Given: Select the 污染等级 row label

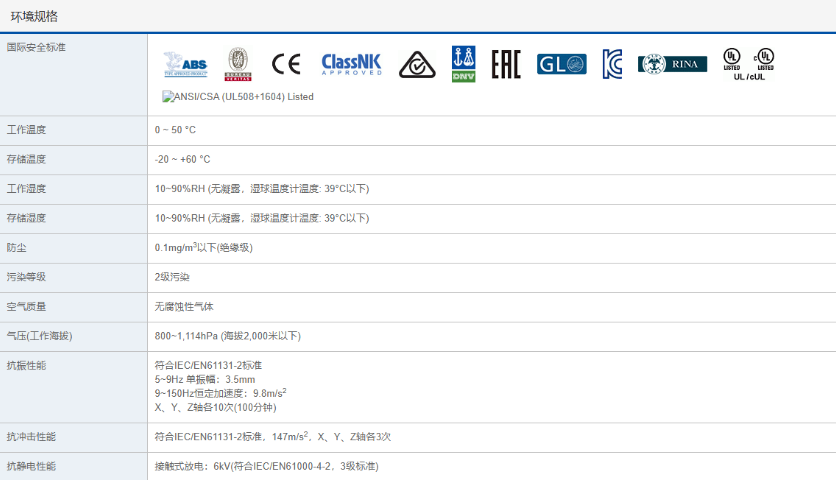Looking at the screenshot, I should coord(26,277).
